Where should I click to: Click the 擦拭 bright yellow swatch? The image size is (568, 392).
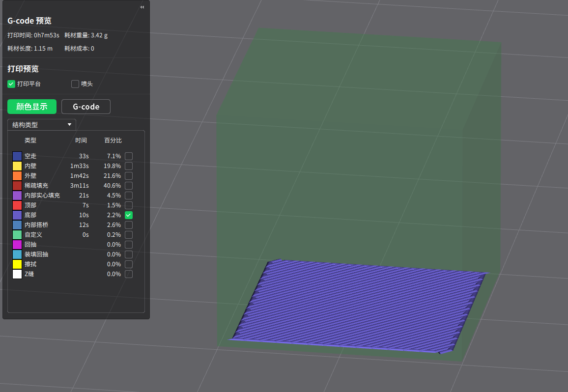pyautogui.click(x=17, y=264)
